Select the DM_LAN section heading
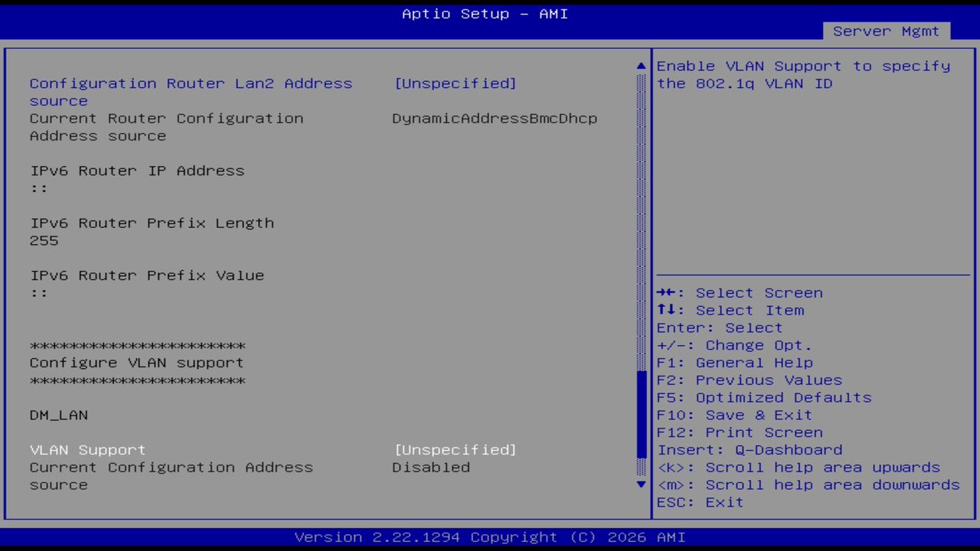 pyautogui.click(x=58, y=415)
